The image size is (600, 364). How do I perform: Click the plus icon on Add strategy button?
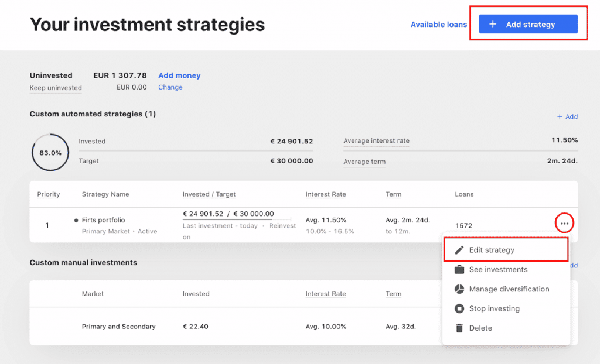(493, 24)
